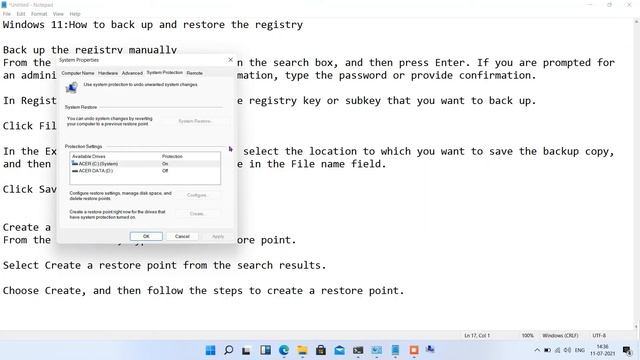
Task: Click the ACER (C:) drive icon
Action: click(75, 163)
